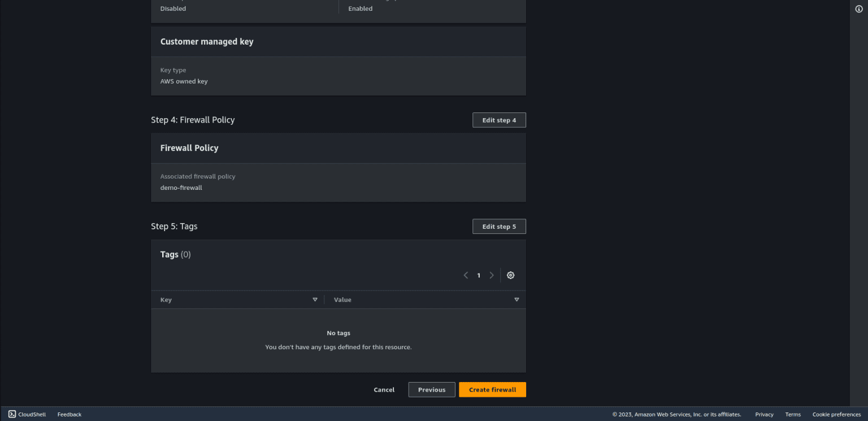868x421 pixels.
Task: Sort tags by Key column arrow
Action: (x=315, y=300)
